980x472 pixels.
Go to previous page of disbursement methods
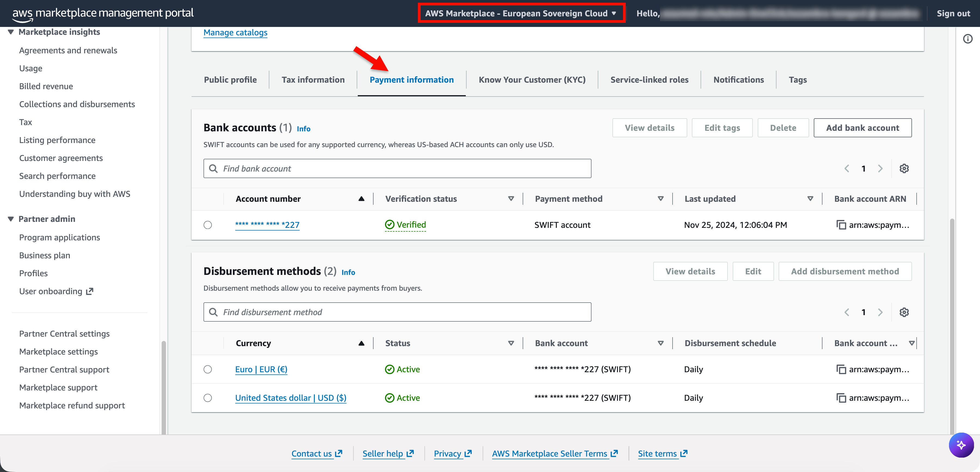[847, 312]
